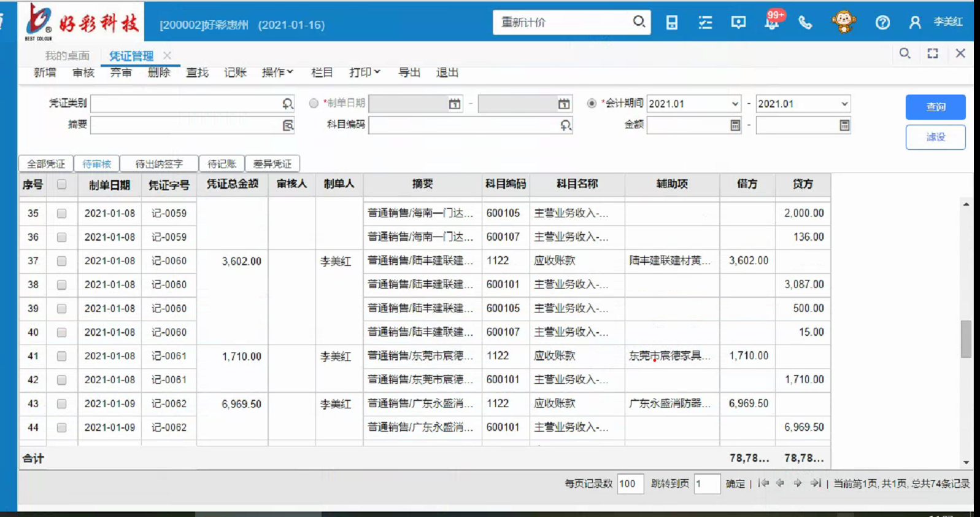Click the 好彩科技 logo
Screen dimensions: 980x517
tap(82, 21)
